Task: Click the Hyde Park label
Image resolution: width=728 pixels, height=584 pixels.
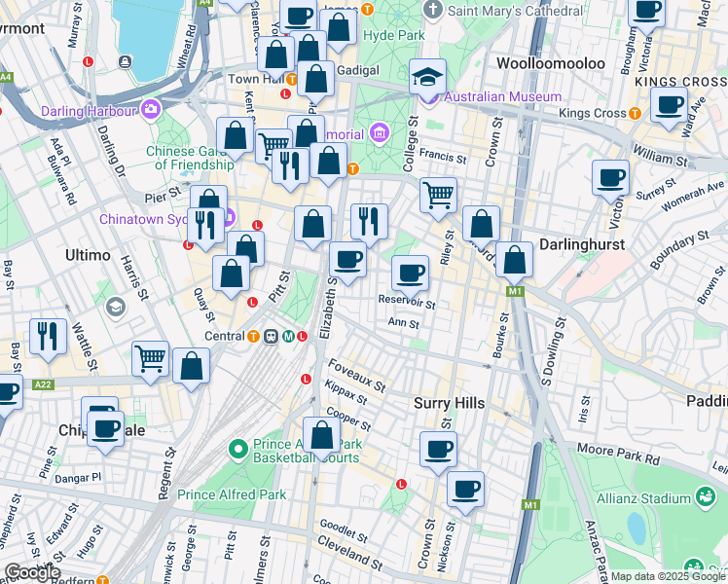Action: point(394,35)
